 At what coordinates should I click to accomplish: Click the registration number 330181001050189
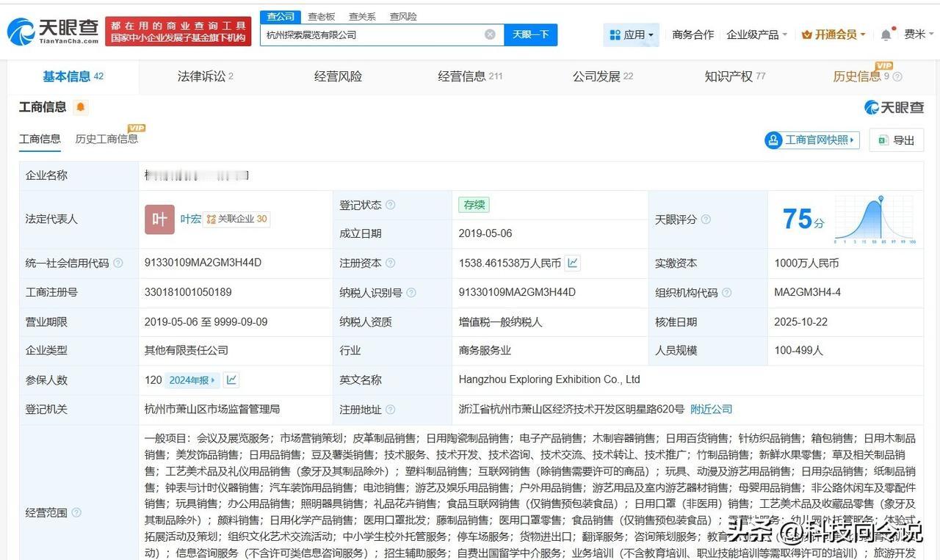(188, 292)
